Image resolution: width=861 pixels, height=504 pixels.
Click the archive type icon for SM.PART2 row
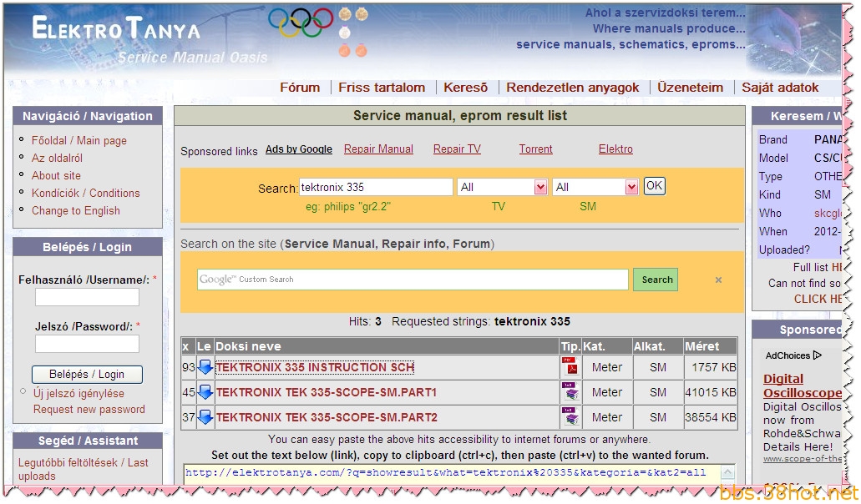click(x=570, y=417)
